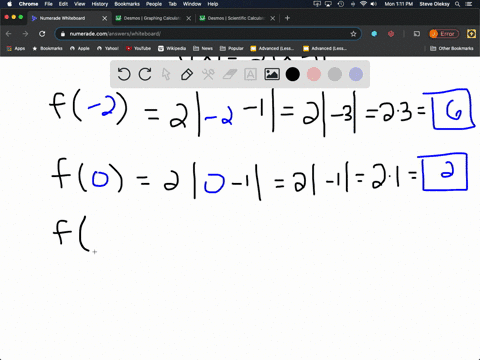Close the Desmos Scientific Calculator tab
Viewport: 480px width, 360px height.
tap(273, 18)
